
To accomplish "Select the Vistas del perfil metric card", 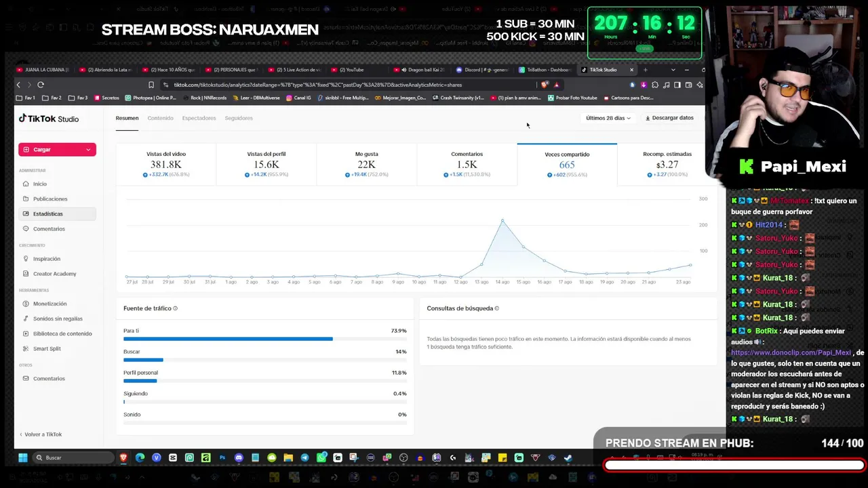I will 267,165.
